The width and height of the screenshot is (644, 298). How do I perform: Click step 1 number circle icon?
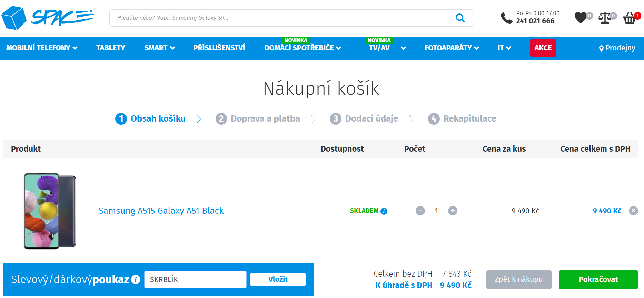pyautogui.click(x=121, y=119)
